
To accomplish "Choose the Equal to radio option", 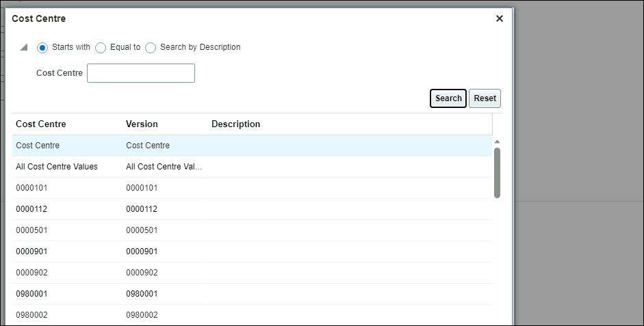I will coord(101,48).
